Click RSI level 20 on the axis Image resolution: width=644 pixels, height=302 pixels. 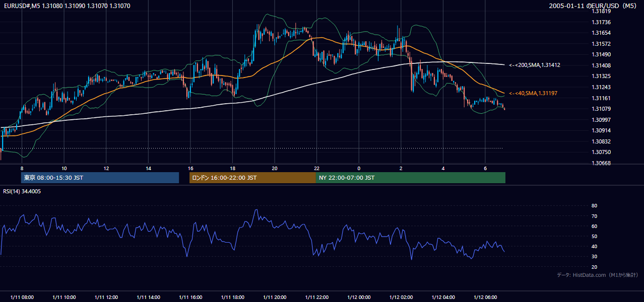click(594, 267)
